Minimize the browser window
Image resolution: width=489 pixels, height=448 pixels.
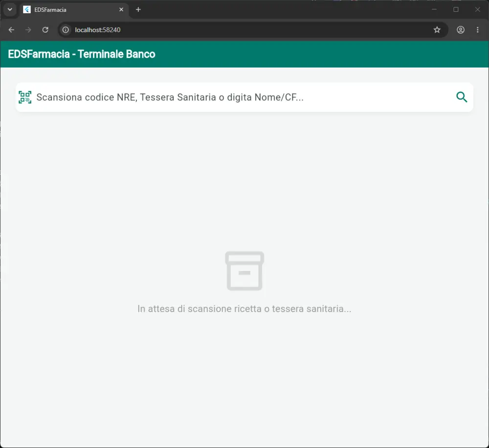click(434, 9)
